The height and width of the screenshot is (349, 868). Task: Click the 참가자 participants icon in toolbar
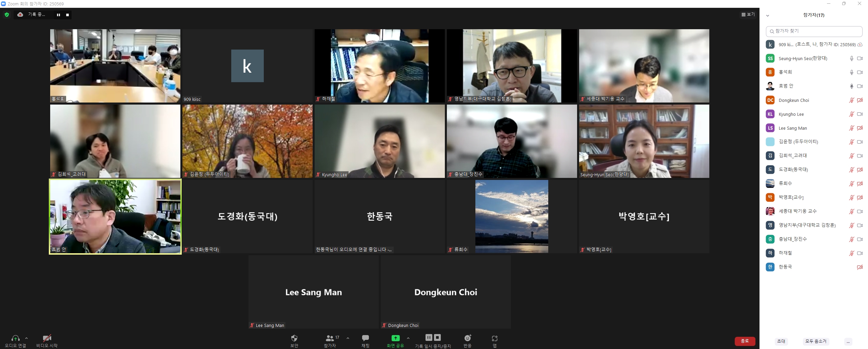click(330, 338)
